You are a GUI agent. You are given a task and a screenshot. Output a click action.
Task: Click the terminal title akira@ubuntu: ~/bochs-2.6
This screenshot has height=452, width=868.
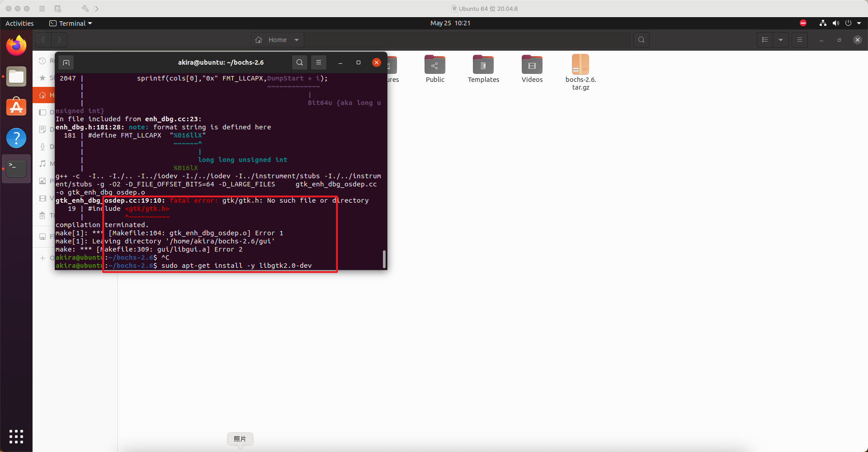tap(221, 62)
